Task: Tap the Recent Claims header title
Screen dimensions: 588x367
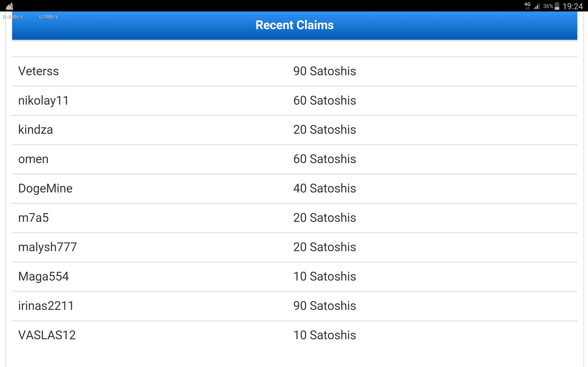Action: (x=294, y=25)
